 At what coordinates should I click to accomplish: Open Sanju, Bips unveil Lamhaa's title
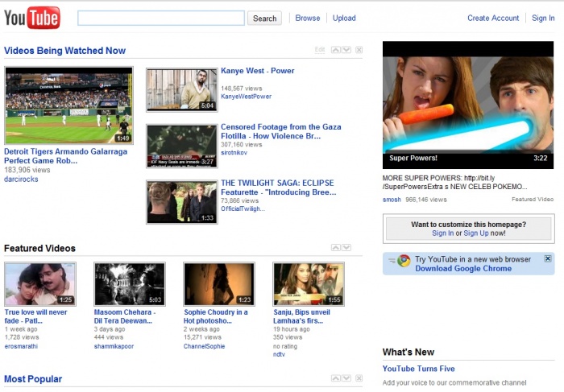point(301,316)
